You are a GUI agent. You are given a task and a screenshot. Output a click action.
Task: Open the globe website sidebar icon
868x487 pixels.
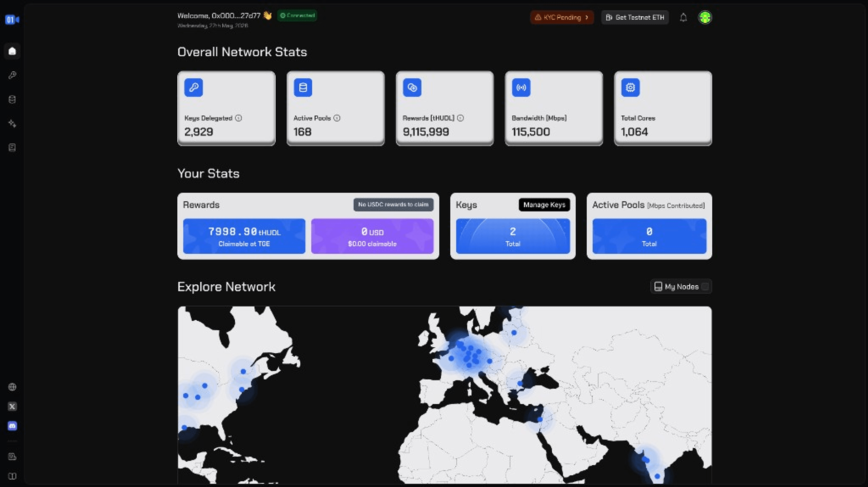pos(12,387)
